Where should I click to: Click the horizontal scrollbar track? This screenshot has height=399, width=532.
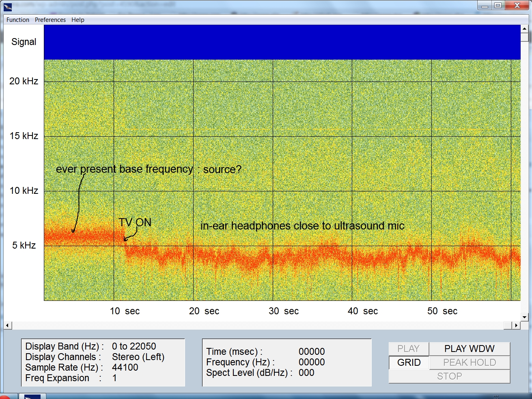pos(260,325)
